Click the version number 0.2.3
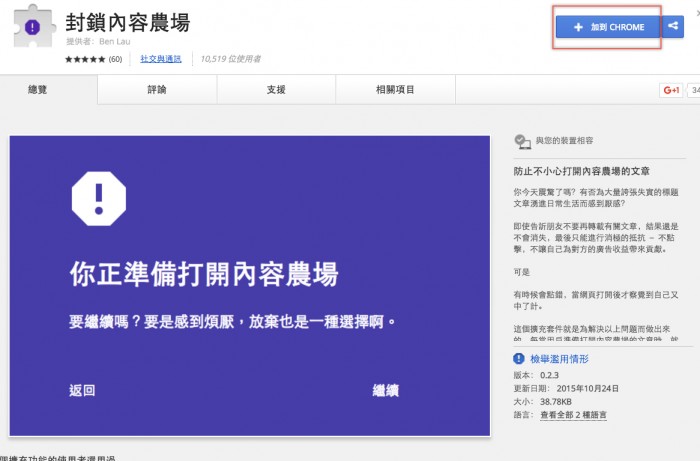Screen dimensions: 700x461 tap(549, 375)
